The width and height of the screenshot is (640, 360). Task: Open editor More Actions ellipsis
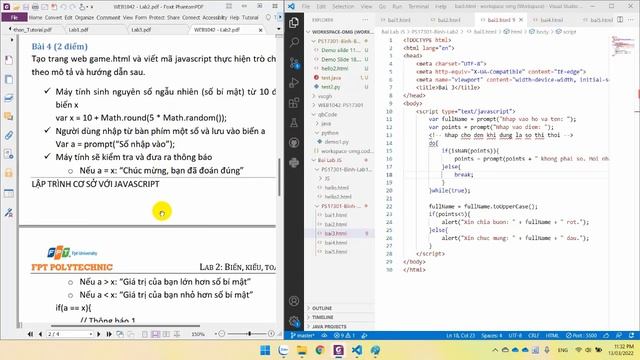click(x=631, y=20)
